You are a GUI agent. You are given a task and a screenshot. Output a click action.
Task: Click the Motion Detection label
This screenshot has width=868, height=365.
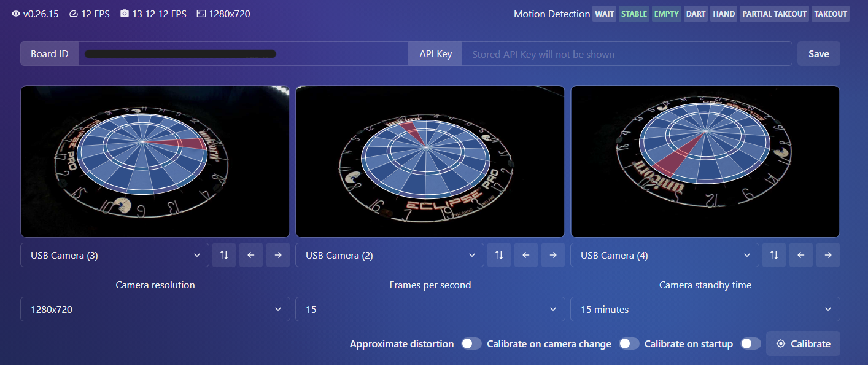pos(552,14)
